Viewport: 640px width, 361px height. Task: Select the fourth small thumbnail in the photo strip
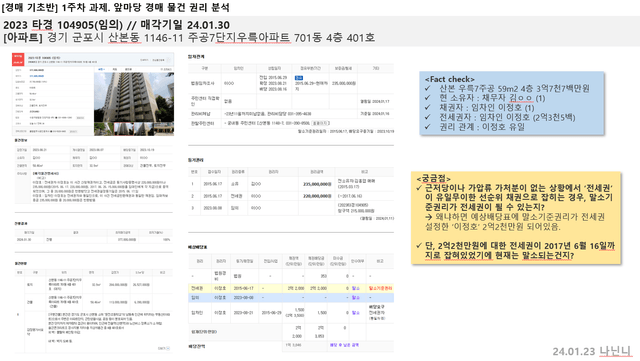pos(164,129)
